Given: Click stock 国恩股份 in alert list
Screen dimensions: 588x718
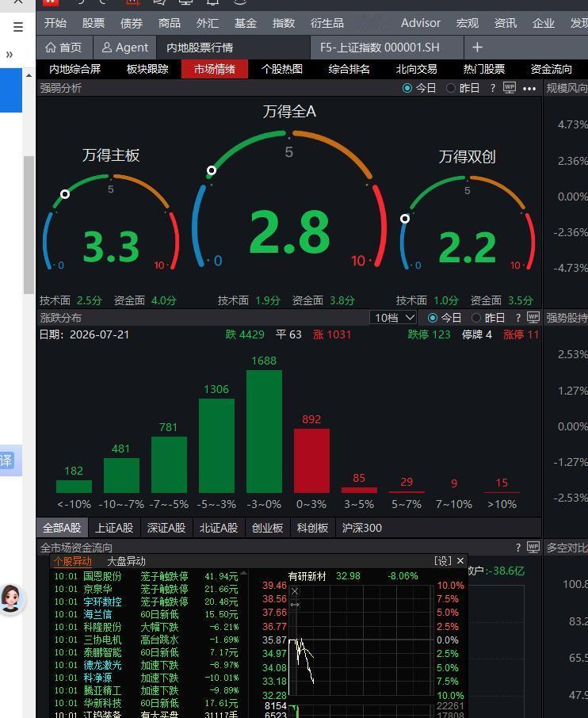Looking at the screenshot, I should pos(102,576).
